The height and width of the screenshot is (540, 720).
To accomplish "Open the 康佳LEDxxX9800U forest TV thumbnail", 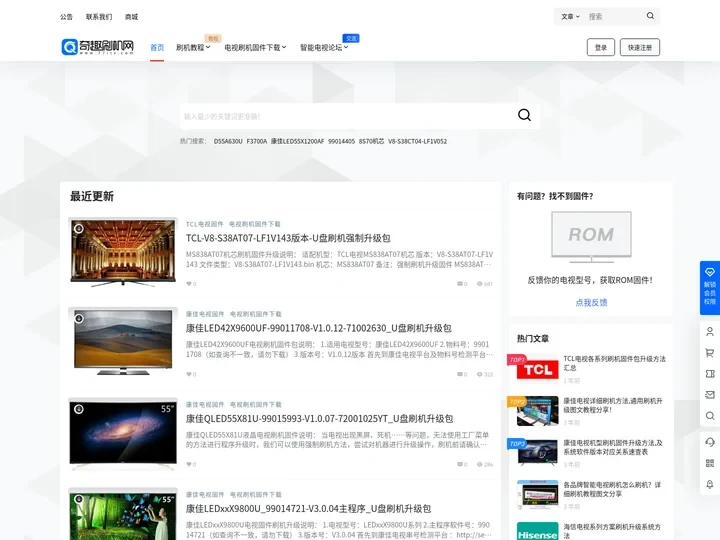I will pyautogui.click(x=123, y=514).
